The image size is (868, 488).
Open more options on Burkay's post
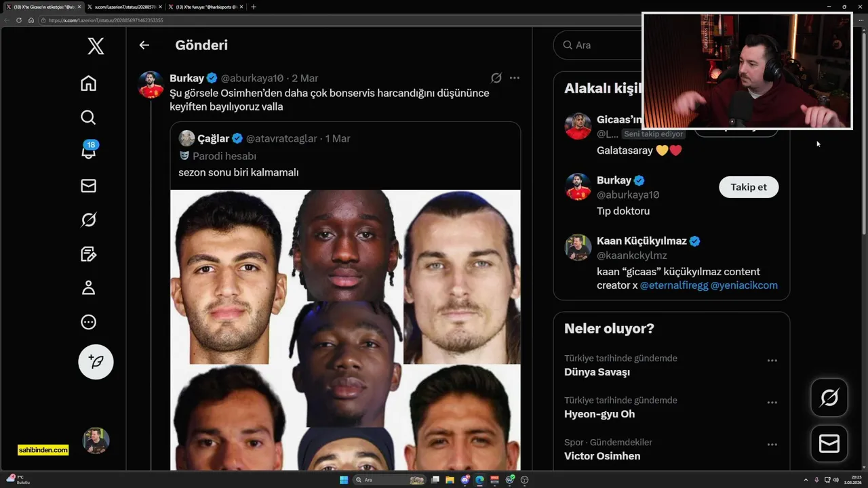coord(514,78)
